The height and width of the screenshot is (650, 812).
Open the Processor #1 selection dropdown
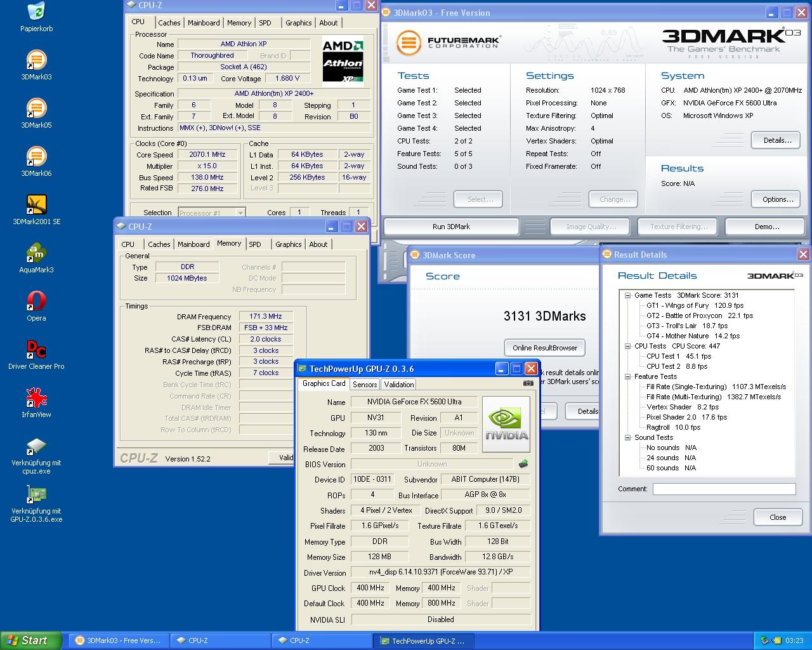pos(240,213)
